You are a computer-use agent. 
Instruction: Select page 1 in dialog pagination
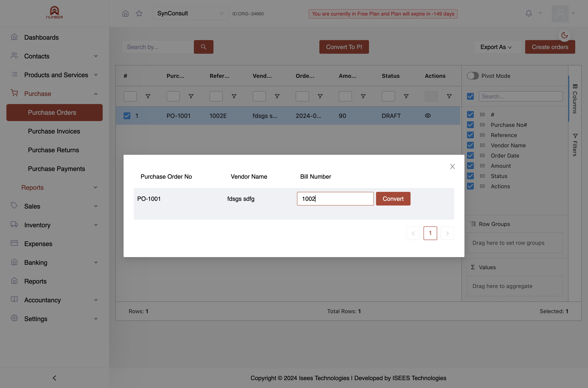click(x=430, y=233)
